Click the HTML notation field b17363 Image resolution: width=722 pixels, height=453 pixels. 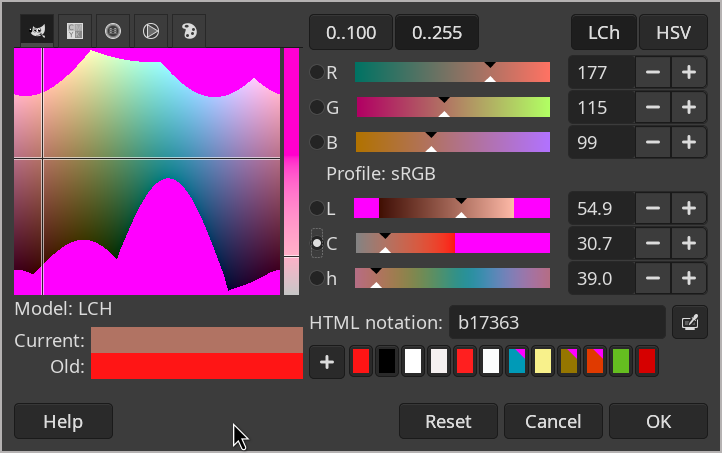tap(557, 322)
